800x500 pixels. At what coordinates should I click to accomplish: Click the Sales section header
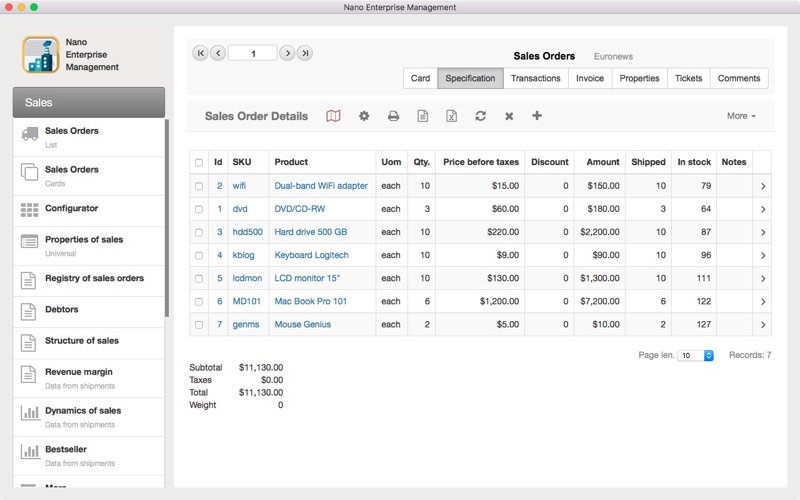89,102
